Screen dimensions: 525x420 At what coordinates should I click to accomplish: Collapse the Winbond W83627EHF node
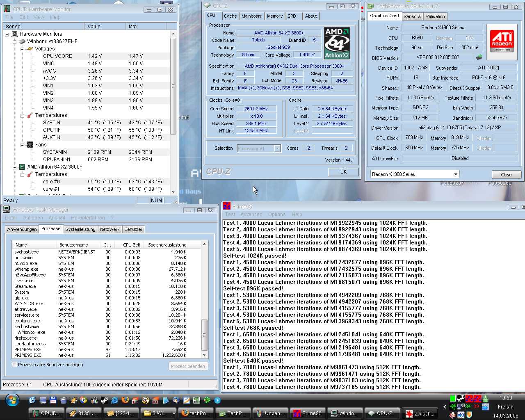coord(14,41)
